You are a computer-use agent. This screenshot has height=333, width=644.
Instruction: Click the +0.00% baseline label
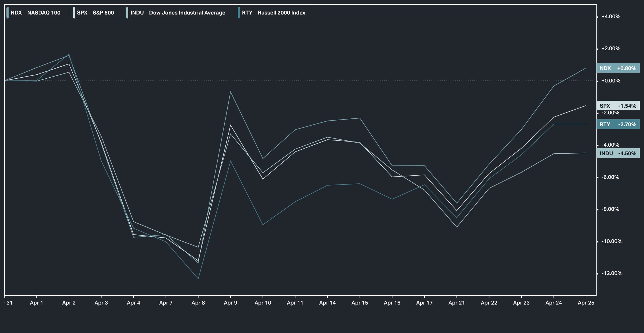(x=611, y=81)
